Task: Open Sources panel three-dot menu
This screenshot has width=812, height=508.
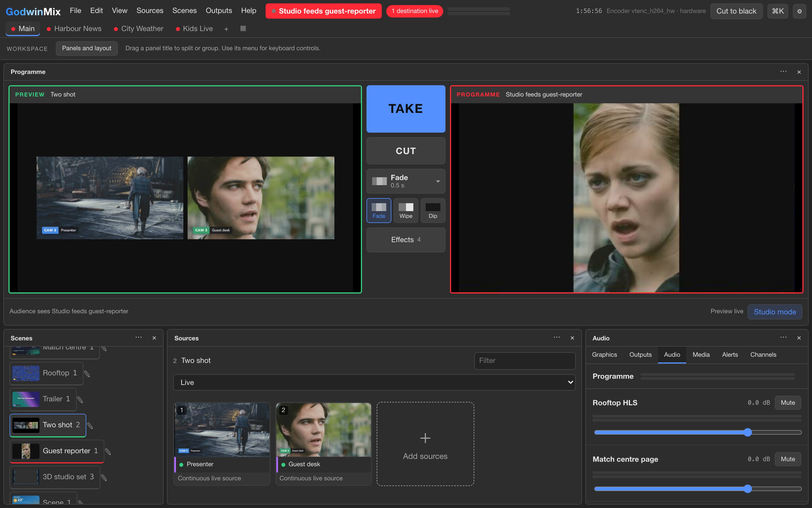Action: pyautogui.click(x=557, y=338)
